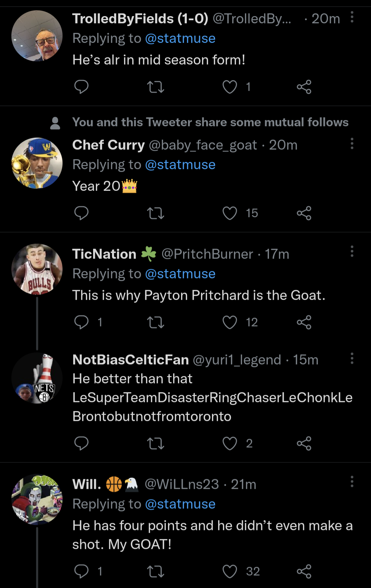This screenshot has height=588, width=371.
Task: Open more options for TrolledByFields' tweet
Action: (352, 17)
